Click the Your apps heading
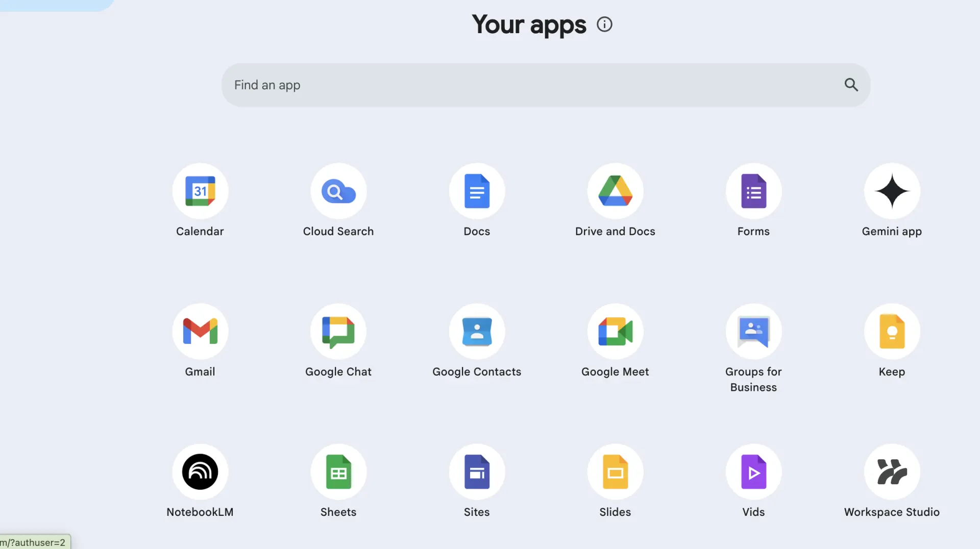This screenshot has width=980, height=549. click(x=529, y=25)
